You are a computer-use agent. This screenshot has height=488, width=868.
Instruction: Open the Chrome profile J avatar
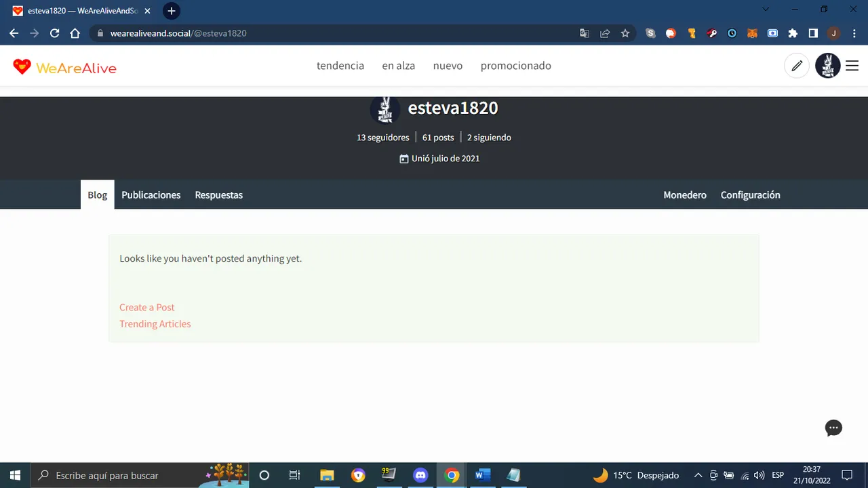tap(833, 33)
